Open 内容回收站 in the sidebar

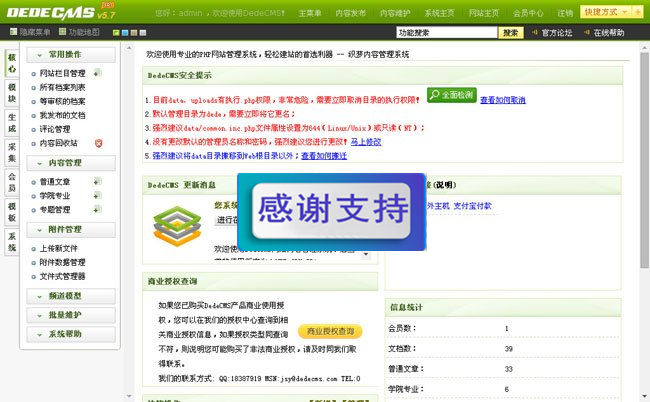pos(59,143)
